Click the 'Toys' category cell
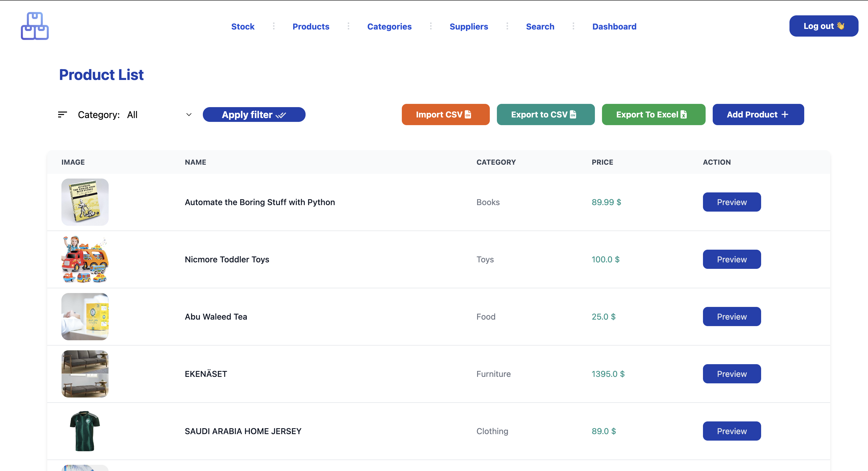The width and height of the screenshot is (868, 471). tap(485, 259)
